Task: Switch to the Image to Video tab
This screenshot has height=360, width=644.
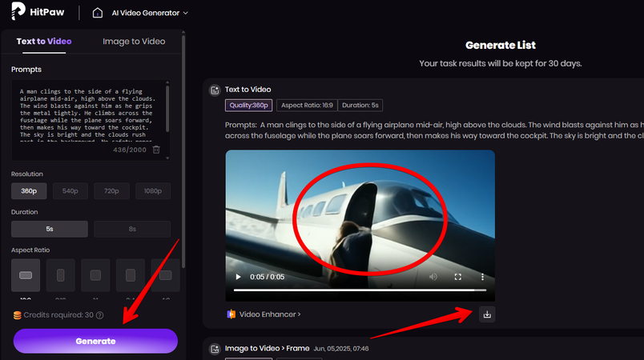Action: [134, 42]
